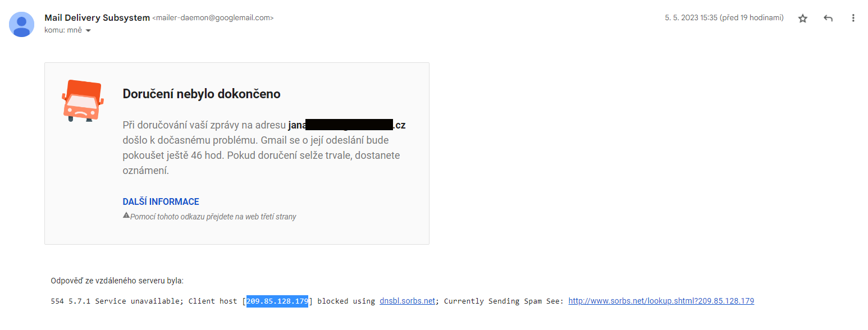Star this Mail Delivery Subsystem email

(802, 19)
